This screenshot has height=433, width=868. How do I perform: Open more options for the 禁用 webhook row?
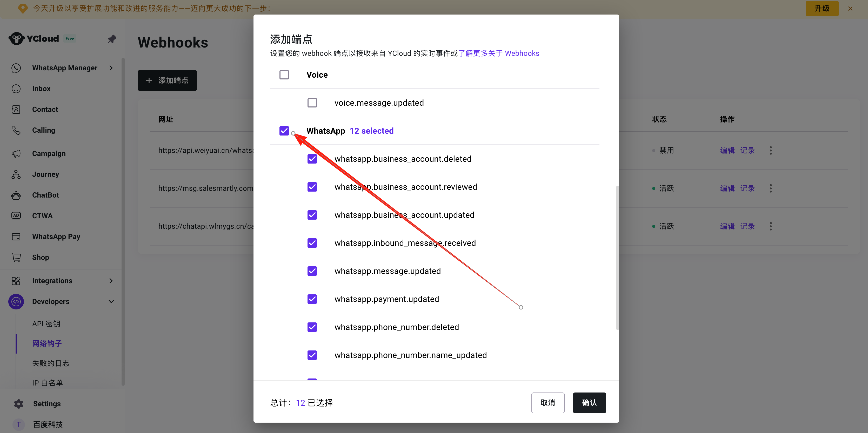tap(771, 151)
